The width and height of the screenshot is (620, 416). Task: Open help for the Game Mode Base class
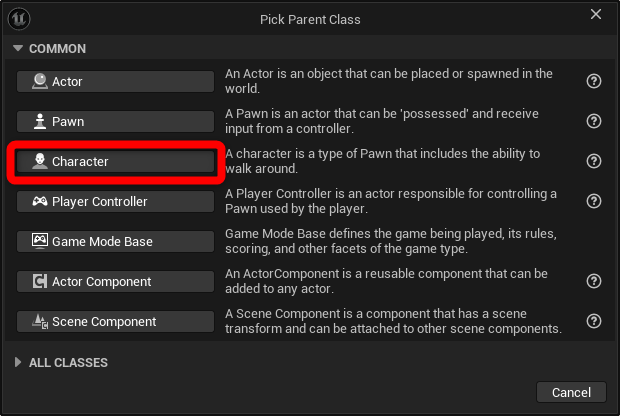tap(593, 241)
